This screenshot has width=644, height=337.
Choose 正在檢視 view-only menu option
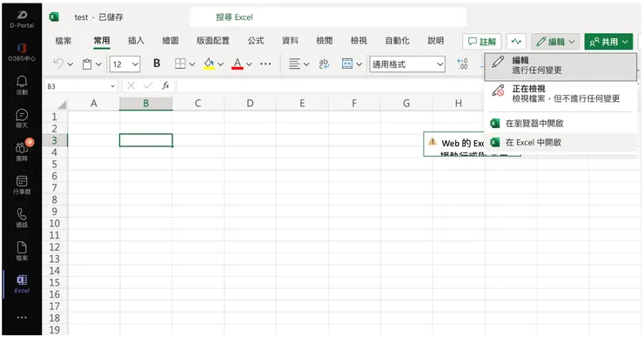560,94
